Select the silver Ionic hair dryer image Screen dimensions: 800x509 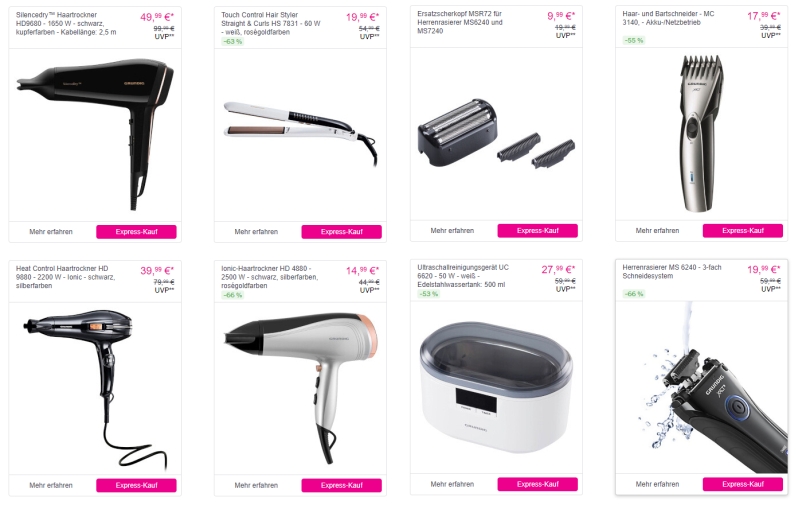[301, 389]
